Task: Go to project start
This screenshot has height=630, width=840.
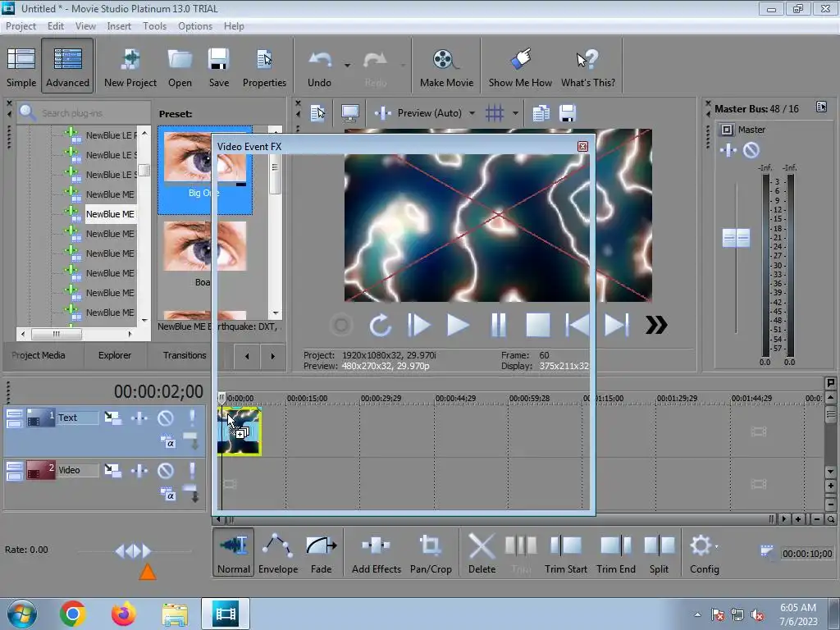Action: pos(577,325)
